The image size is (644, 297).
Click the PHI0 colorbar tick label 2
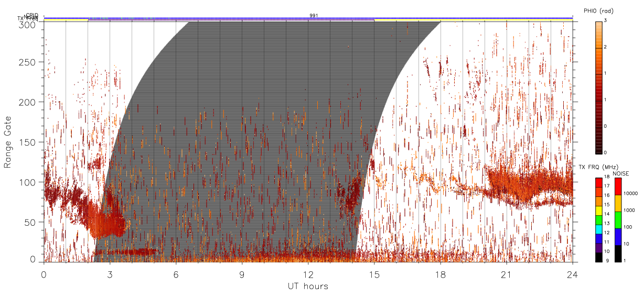click(605, 47)
